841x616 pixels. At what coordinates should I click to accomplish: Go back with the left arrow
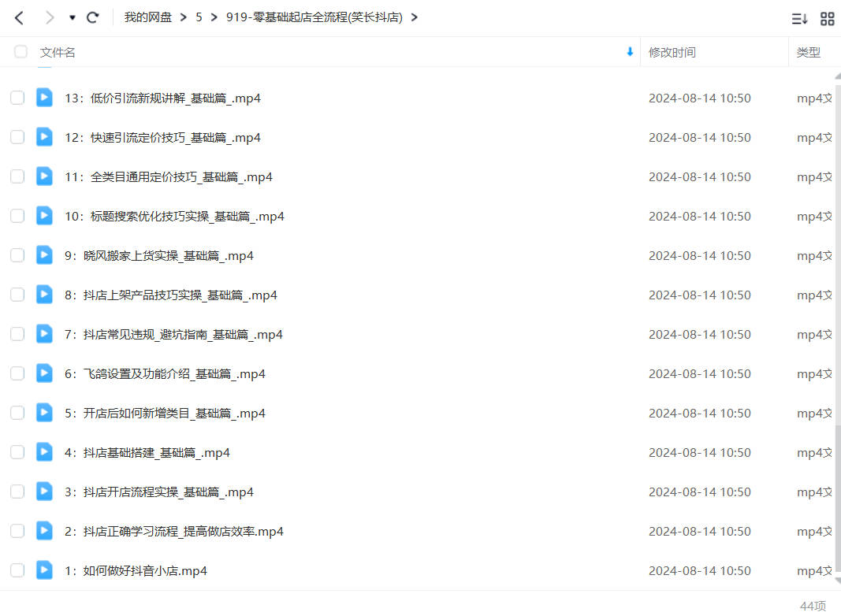pos(19,17)
